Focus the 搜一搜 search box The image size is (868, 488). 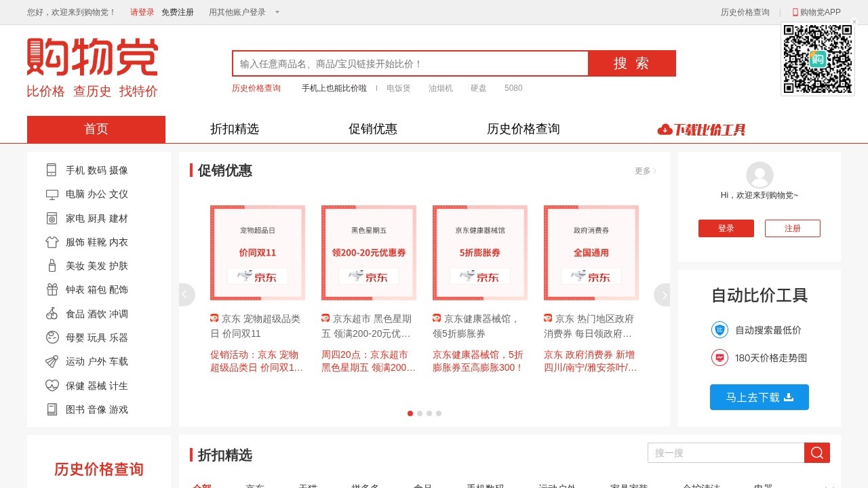pyautogui.click(x=726, y=453)
